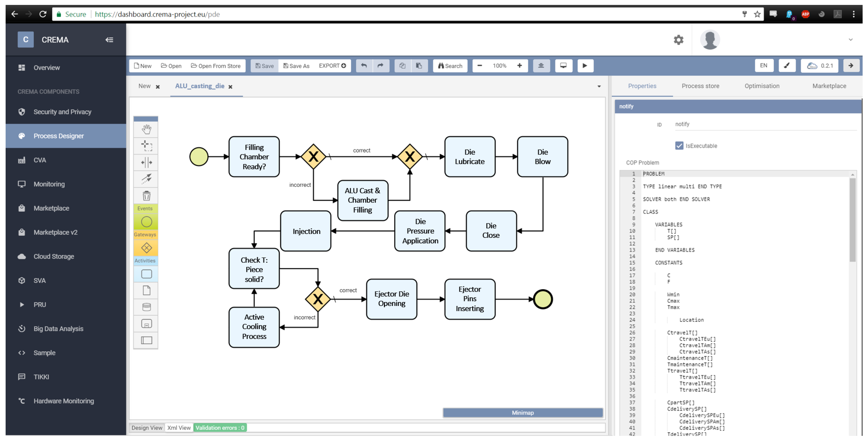
Task: Click Open From Store button
Action: pyautogui.click(x=216, y=66)
